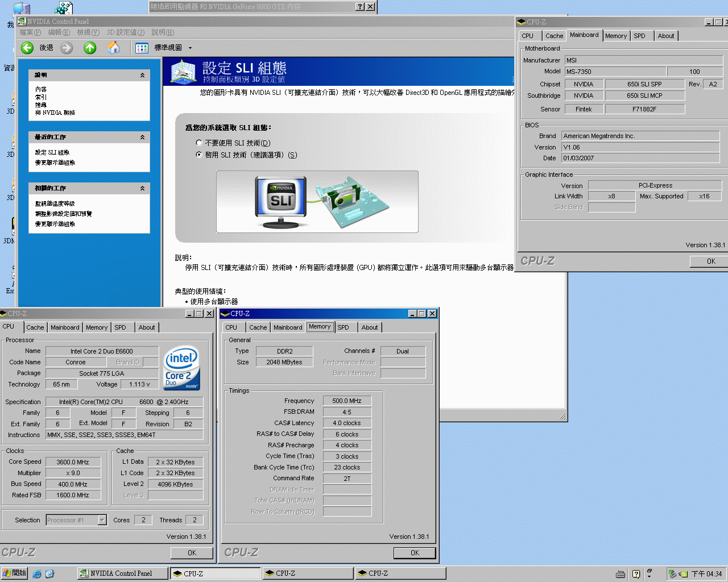
Task: Open the 3D 設定值 menu
Action: [126, 32]
